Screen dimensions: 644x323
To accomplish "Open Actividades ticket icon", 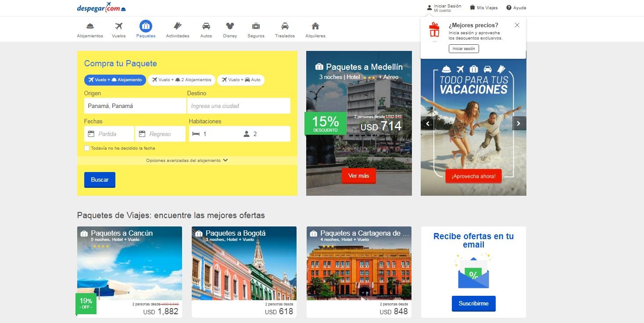I will 177,26.
